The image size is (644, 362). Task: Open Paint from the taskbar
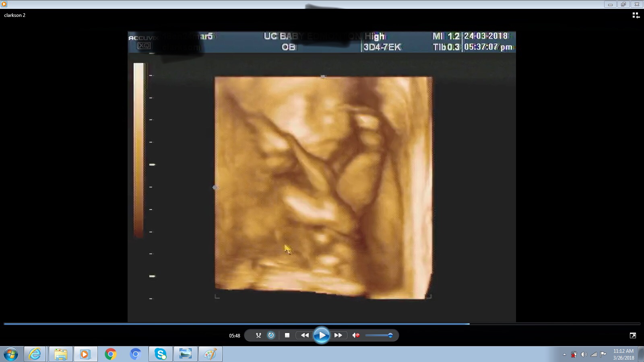tap(210, 354)
